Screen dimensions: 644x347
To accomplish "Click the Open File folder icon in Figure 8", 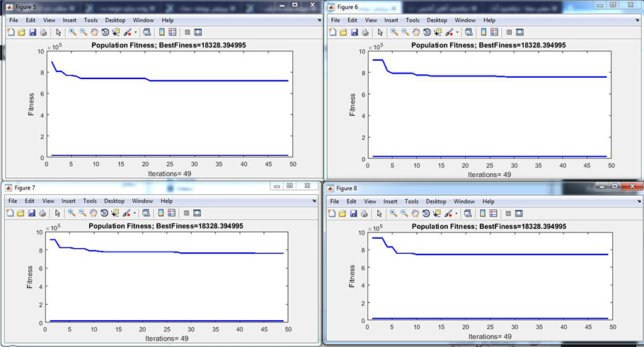I will pyautogui.click(x=344, y=213).
